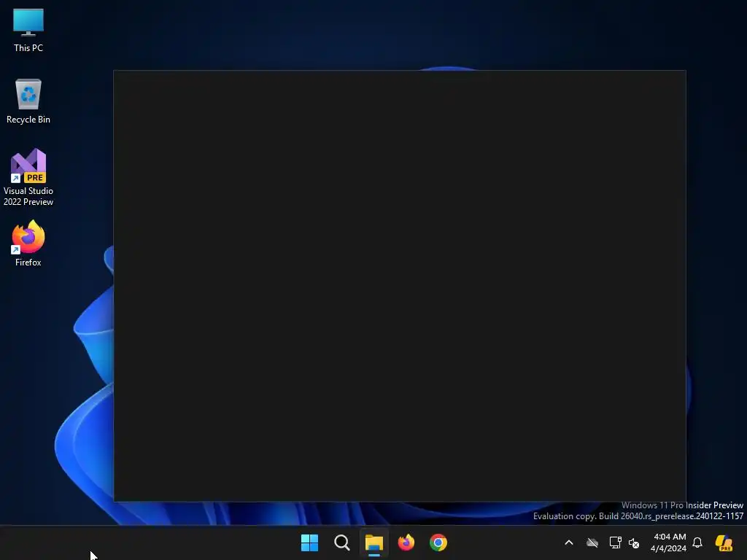Open the clock showing 4:04 AM
This screenshot has height=560, width=747.
point(668,542)
